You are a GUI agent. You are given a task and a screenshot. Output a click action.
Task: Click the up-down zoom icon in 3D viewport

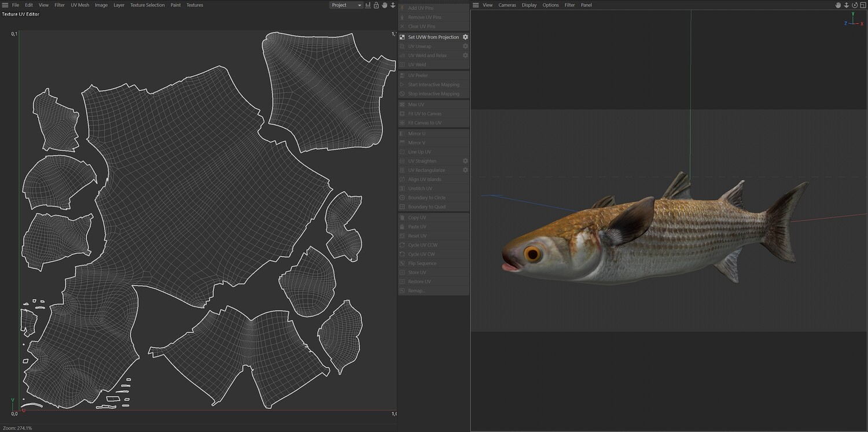click(x=847, y=5)
